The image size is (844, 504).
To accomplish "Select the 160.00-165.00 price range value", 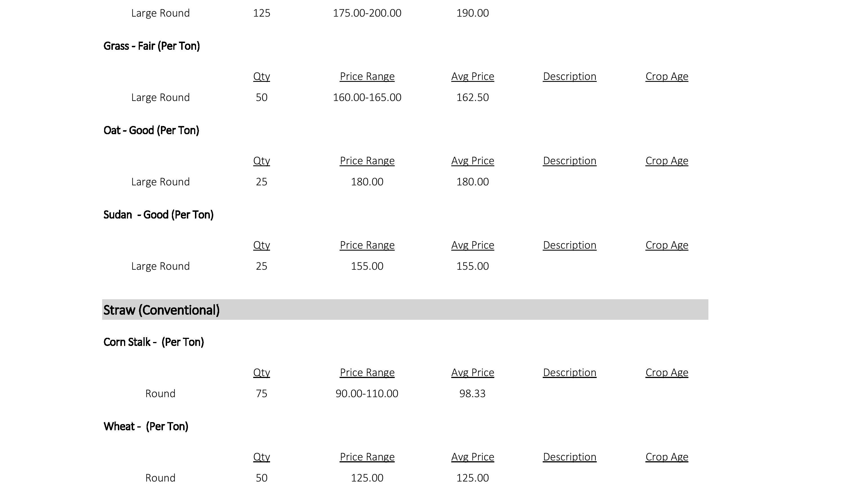I will tap(367, 98).
